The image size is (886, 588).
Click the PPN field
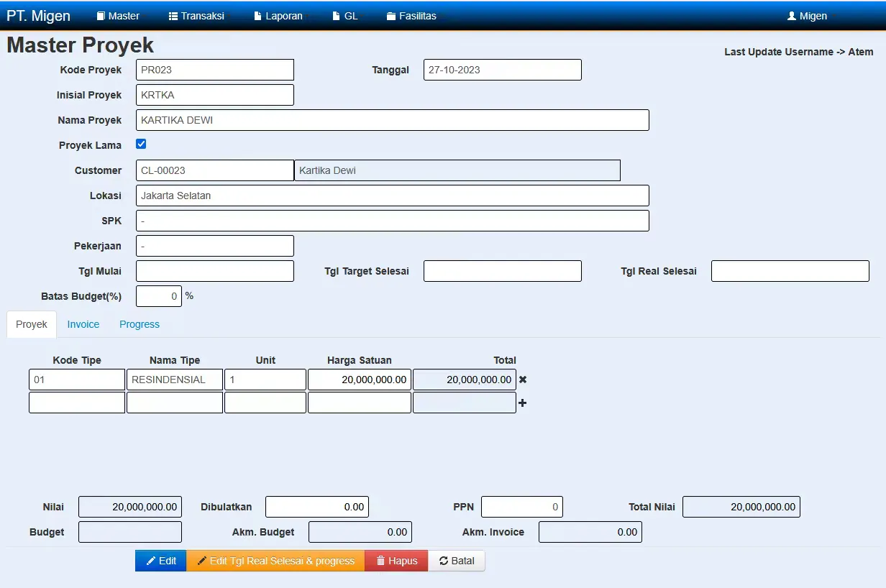(x=522, y=507)
